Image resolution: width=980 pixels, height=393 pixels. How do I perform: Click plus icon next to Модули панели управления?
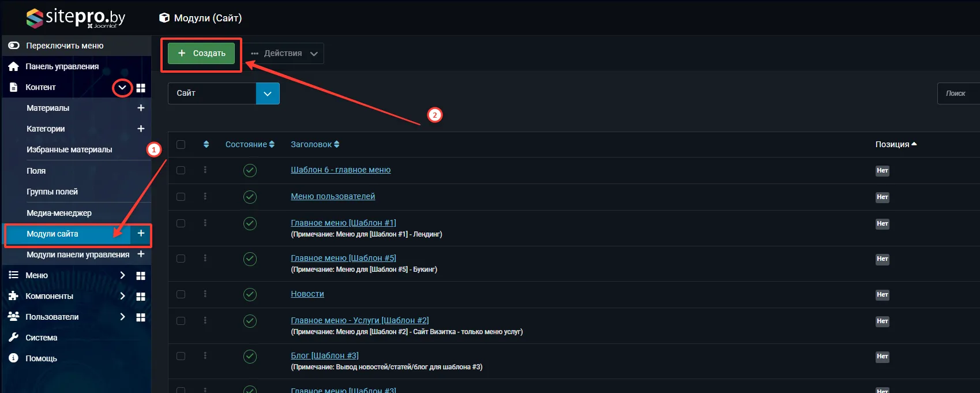(x=141, y=254)
